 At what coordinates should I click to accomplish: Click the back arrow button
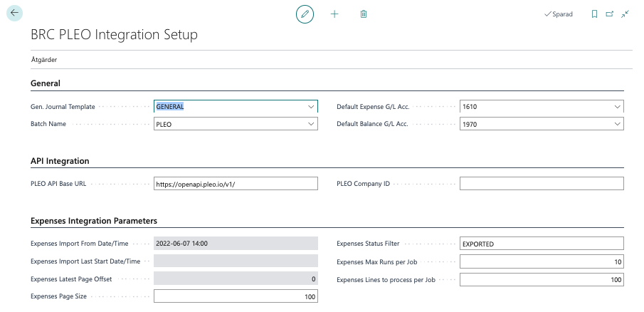14,14
